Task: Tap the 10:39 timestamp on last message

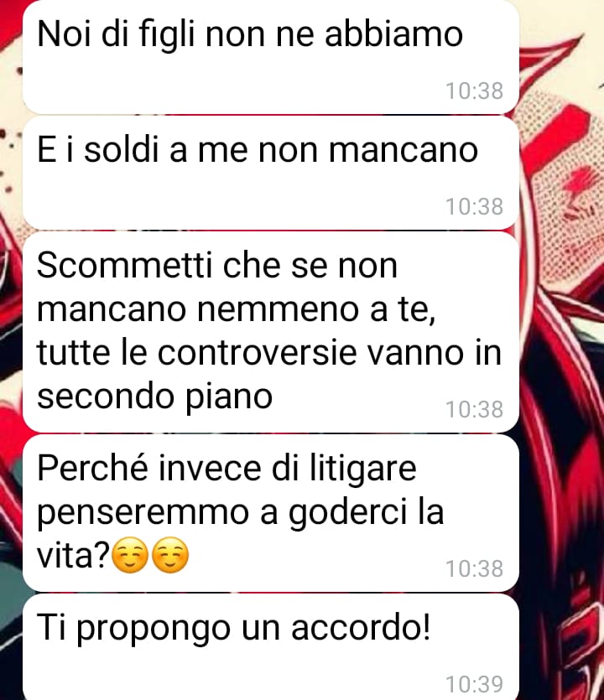Action: 475,684
